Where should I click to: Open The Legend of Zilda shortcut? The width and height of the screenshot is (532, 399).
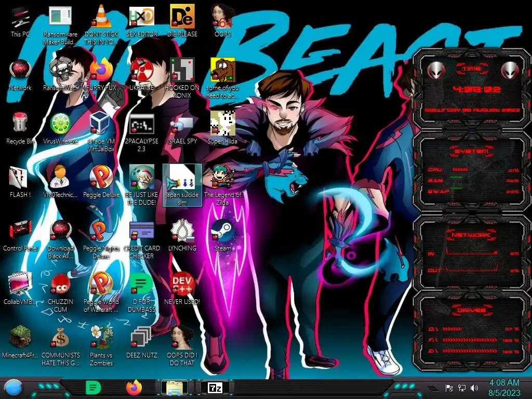pos(222,185)
